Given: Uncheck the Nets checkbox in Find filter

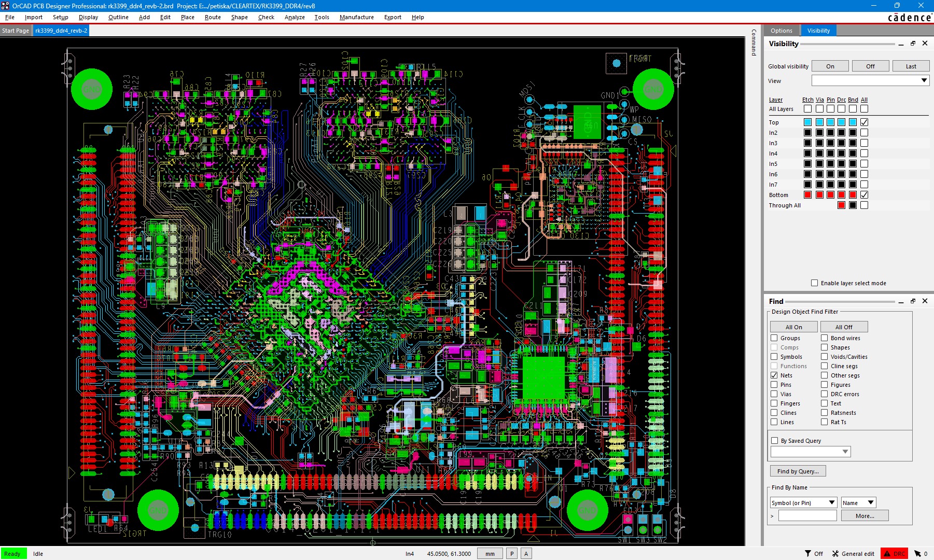Looking at the screenshot, I should pos(774,375).
